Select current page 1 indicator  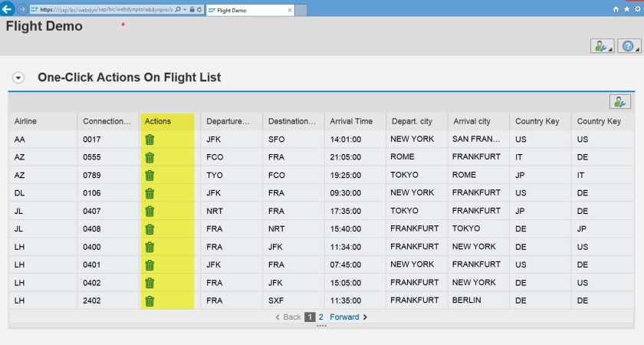pos(310,317)
